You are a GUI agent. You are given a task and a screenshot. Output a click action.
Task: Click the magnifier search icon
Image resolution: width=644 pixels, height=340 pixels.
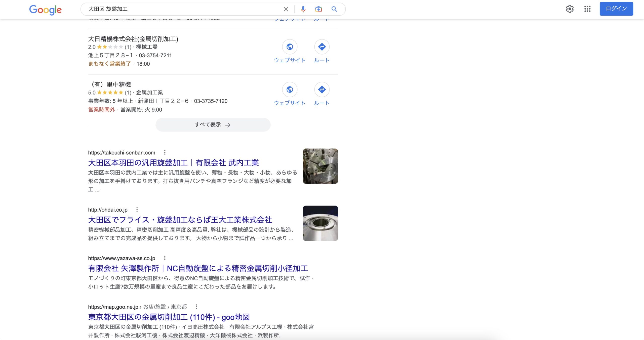coord(334,9)
